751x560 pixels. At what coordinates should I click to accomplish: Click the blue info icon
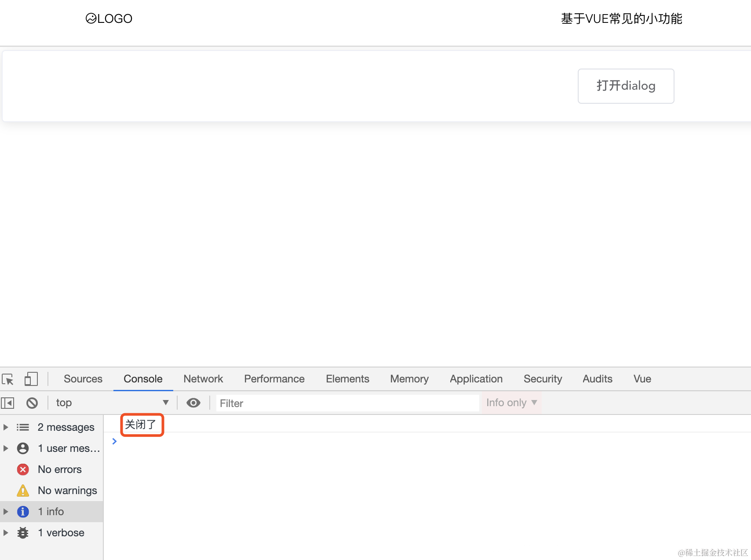(x=23, y=512)
